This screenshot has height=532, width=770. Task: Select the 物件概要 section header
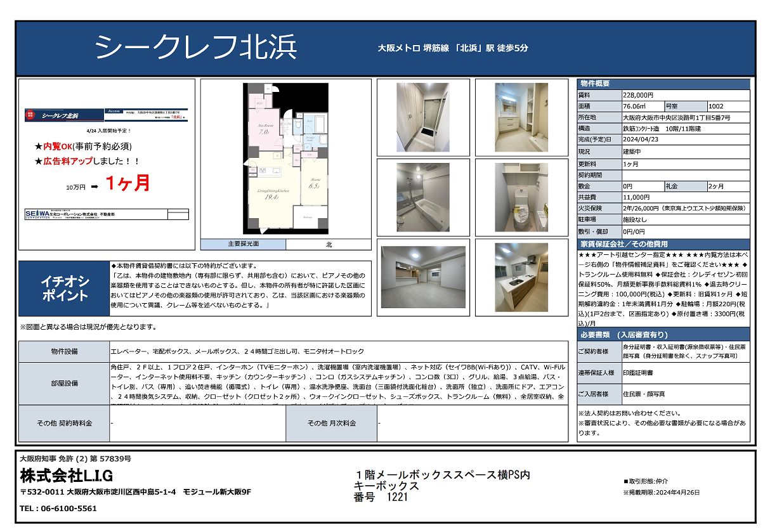click(x=663, y=84)
